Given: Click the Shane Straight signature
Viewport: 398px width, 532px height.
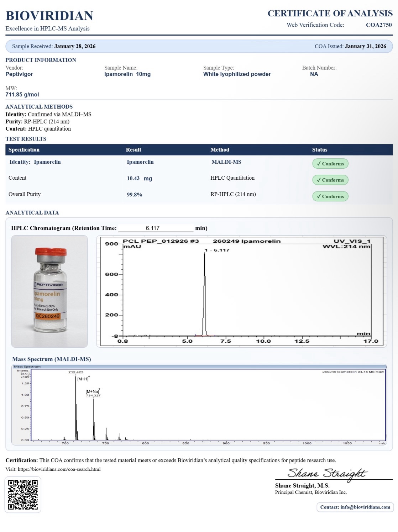Looking at the screenshot, I should (x=327, y=474).
